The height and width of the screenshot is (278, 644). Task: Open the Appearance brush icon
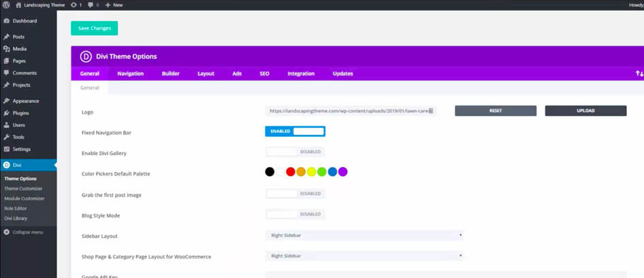(6, 101)
